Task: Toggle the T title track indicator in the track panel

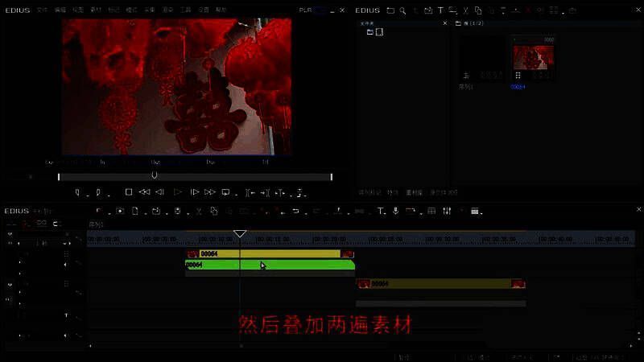Action: point(66,315)
